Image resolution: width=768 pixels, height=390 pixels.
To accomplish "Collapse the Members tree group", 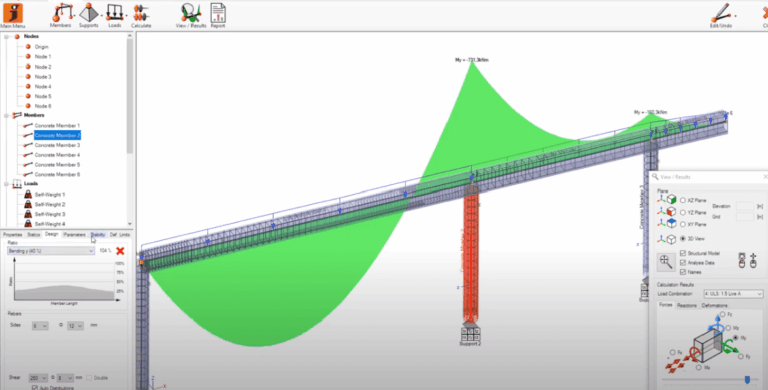I will point(7,116).
